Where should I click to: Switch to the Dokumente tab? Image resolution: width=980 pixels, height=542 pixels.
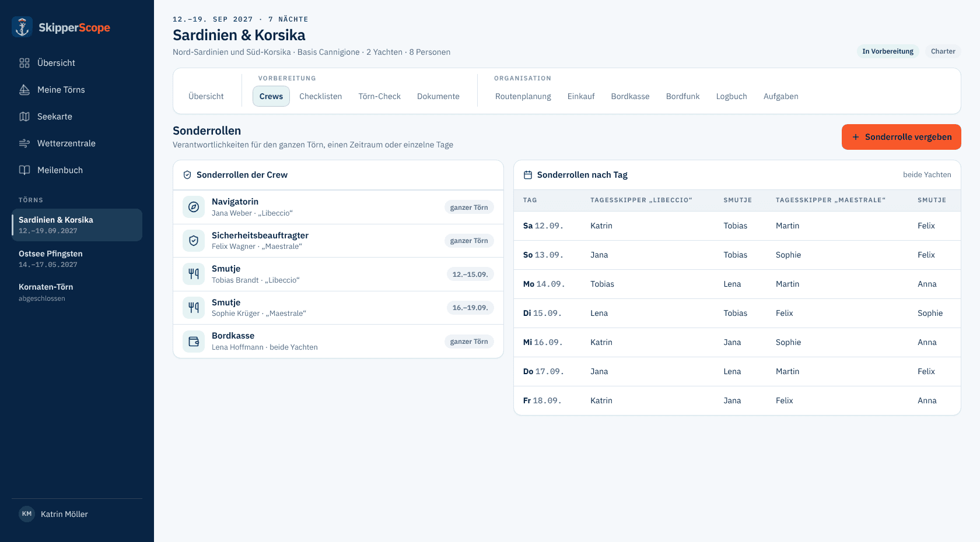(x=438, y=96)
